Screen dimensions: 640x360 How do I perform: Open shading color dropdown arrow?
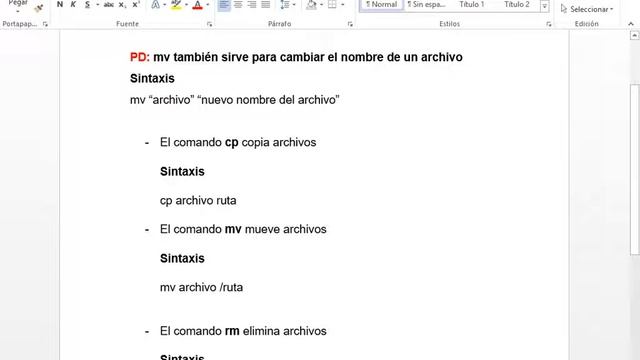pos(321,5)
